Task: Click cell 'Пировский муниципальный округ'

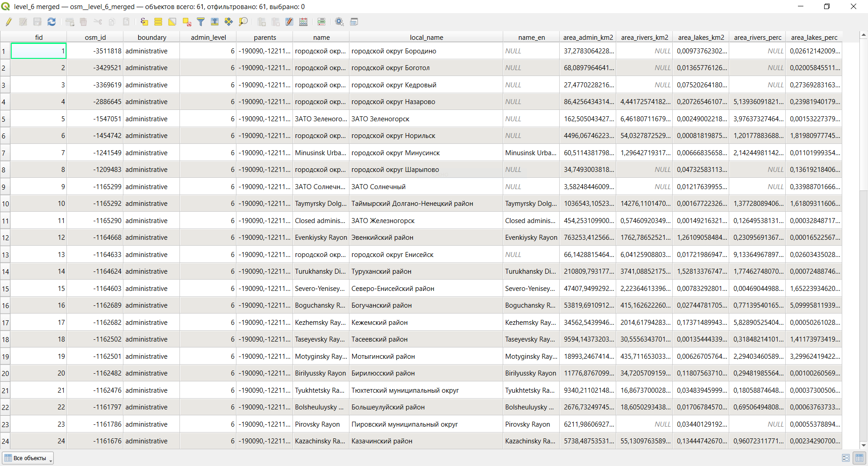Action: point(426,424)
